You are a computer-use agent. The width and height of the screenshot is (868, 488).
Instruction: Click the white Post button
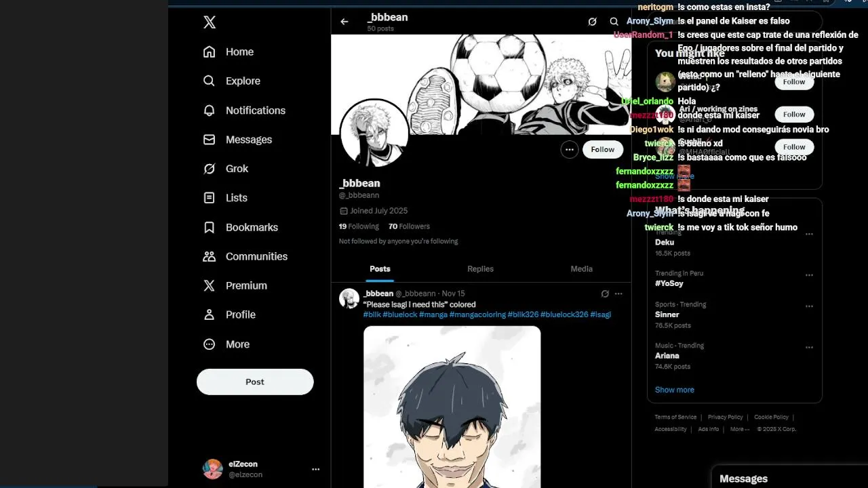255,382
